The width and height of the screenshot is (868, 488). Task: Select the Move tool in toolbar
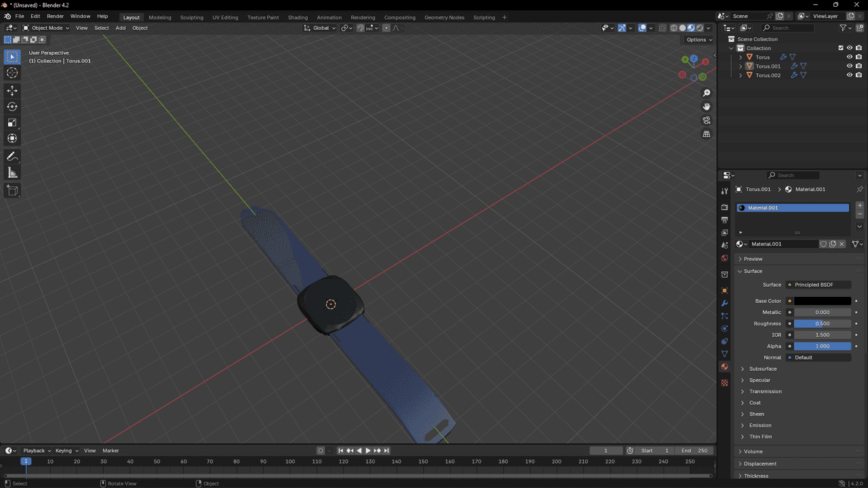[12, 90]
